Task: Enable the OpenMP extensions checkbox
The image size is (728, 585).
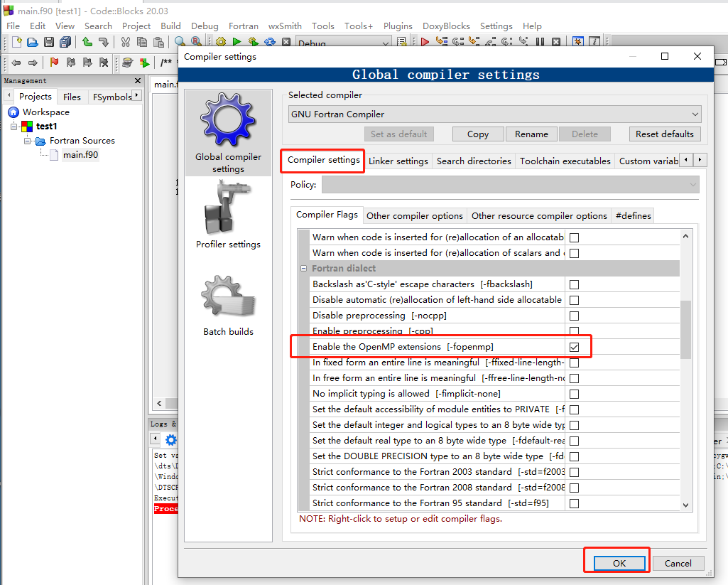Action: [574, 346]
